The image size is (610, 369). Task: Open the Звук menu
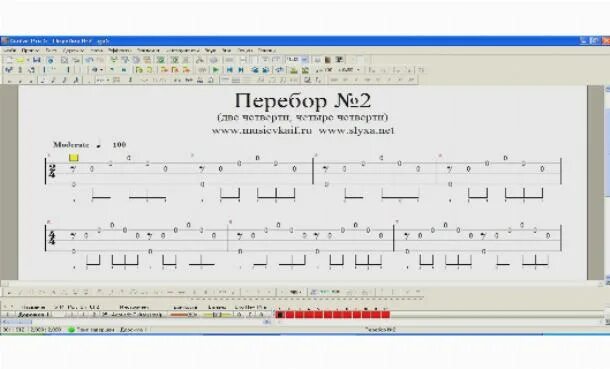click(210, 50)
